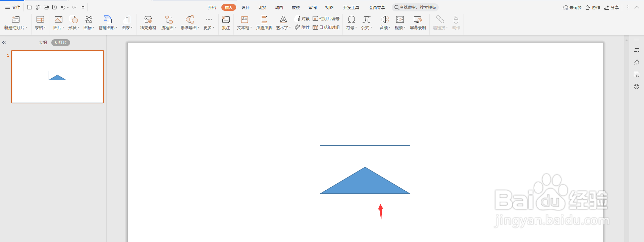Open Docer materials (稻壳素材)

click(x=148, y=23)
